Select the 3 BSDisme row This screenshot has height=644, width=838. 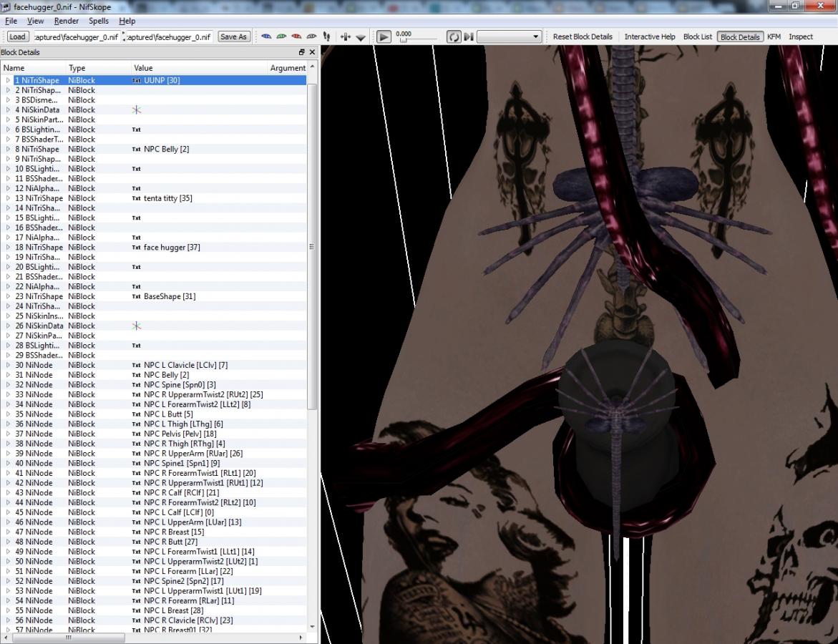(154, 100)
